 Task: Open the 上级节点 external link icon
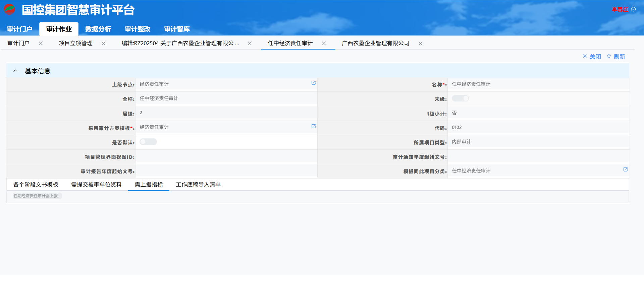(313, 83)
